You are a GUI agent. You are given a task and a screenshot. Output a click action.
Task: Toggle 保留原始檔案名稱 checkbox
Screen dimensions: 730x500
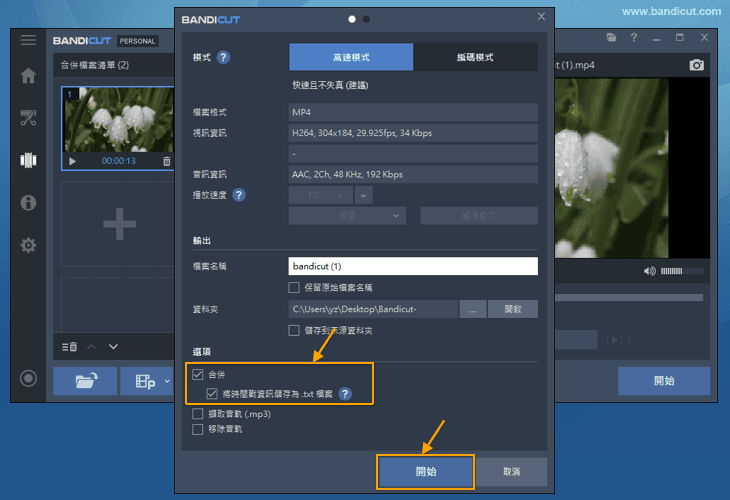[x=294, y=287]
